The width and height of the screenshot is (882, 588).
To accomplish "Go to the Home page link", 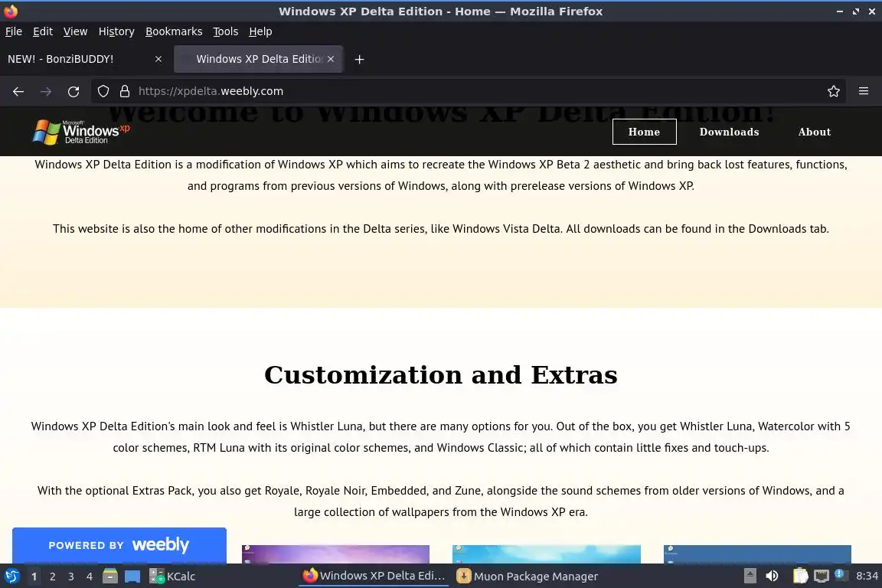I will [644, 132].
